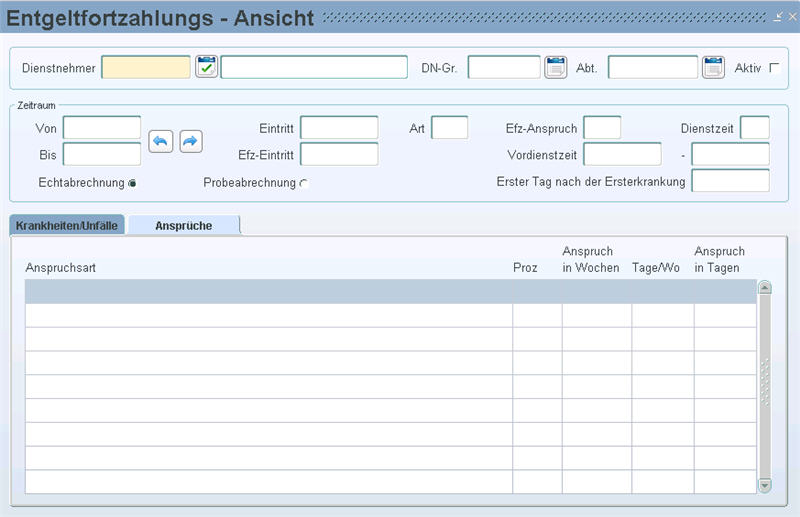Open the Dienstnehmer lookup icon with green checkmark
The image size is (800, 517).
pyautogui.click(x=206, y=67)
